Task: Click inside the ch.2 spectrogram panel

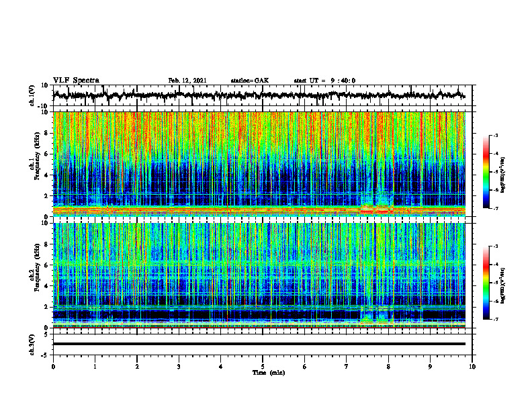Action: (x=259, y=275)
